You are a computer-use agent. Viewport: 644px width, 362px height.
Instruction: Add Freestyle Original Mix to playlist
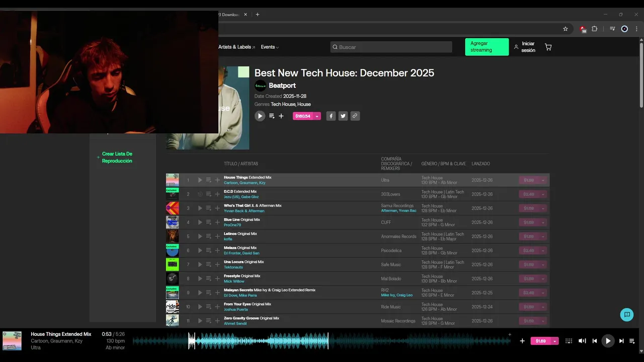[217, 279]
